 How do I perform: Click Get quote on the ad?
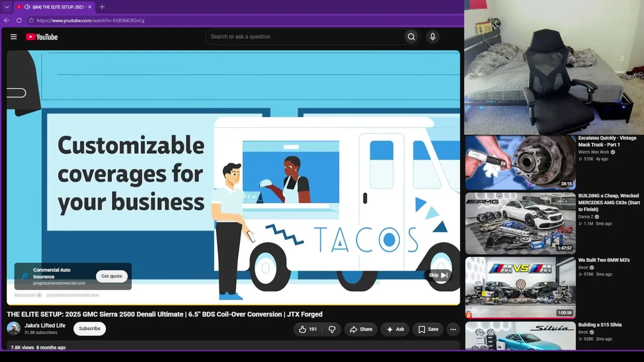pyautogui.click(x=112, y=276)
